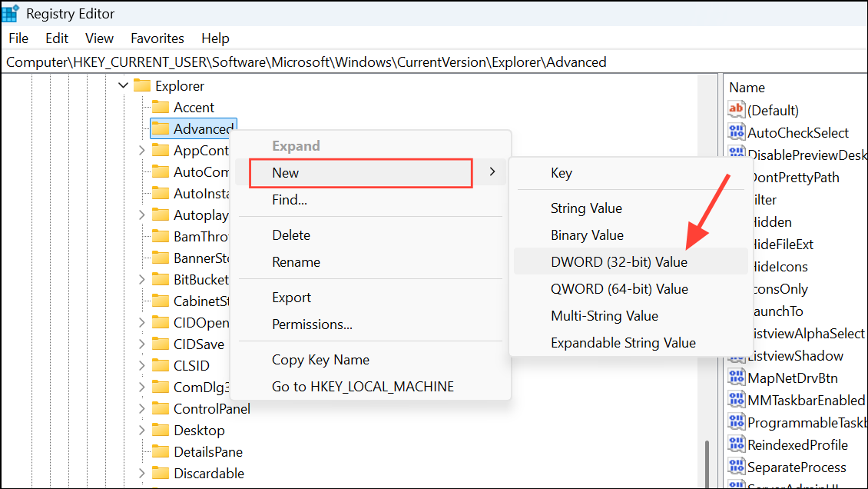Image resolution: width=868 pixels, height=489 pixels.
Task: Click the Advanced key folder icon
Action: (161, 128)
